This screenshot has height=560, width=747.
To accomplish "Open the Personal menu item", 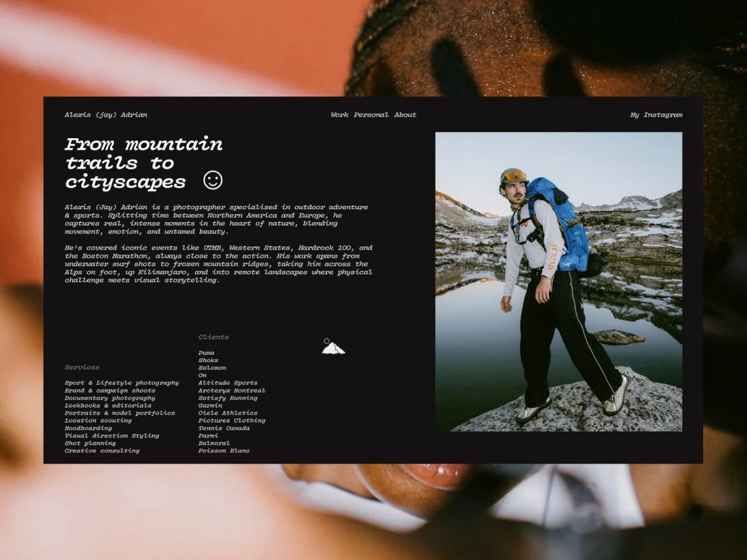I will 371,115.
